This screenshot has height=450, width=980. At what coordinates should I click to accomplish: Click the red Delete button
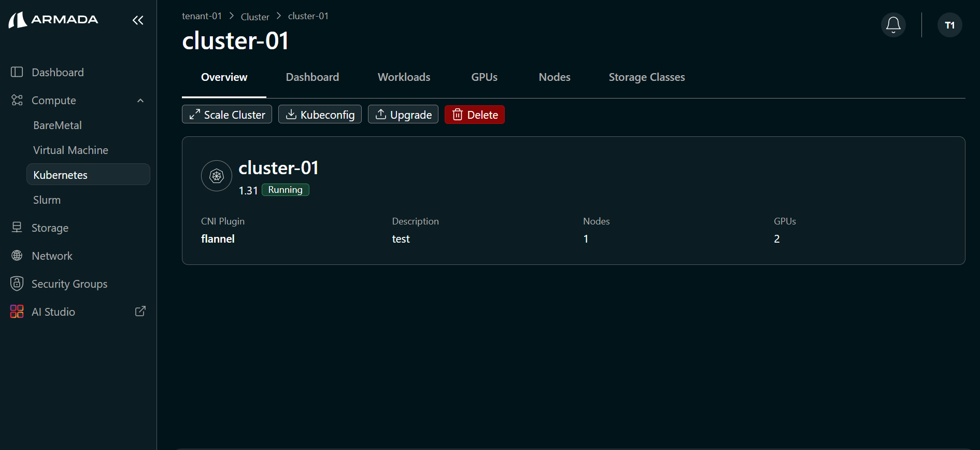[x=475, y=115]
